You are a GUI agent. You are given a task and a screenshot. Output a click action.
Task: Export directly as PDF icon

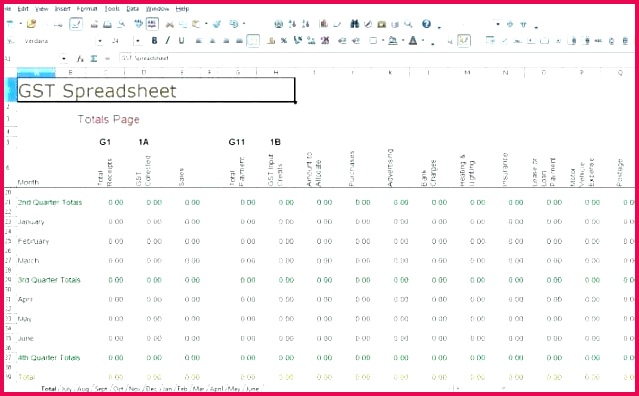coord(94,24)
